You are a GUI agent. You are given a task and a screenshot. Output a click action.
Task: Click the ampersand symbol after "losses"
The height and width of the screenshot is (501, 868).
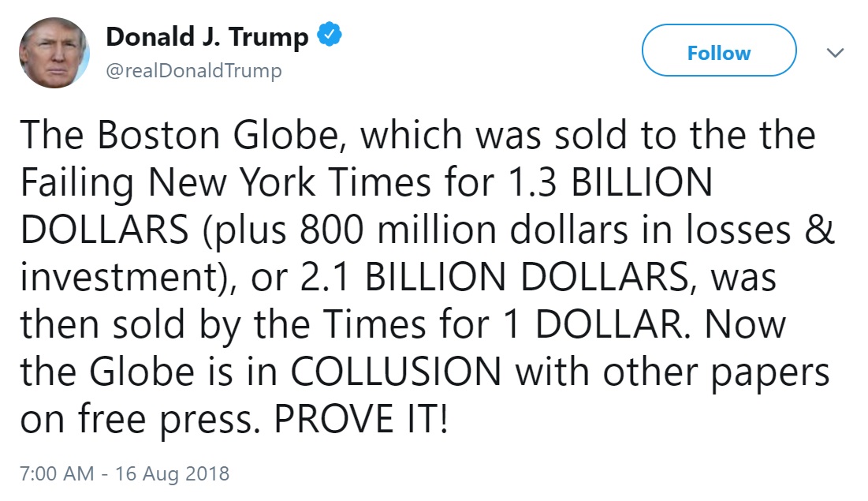click(x=821, y=230)
